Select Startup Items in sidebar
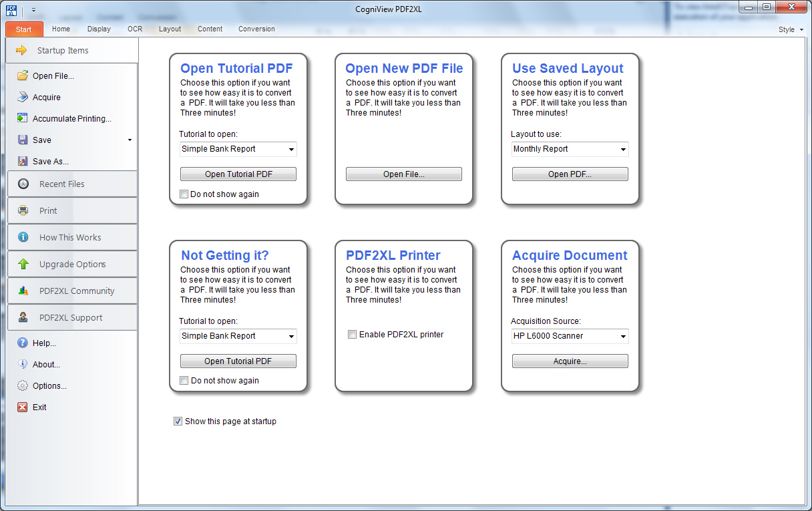Image resolution: width=812 pixels, height=511 pixels. 71,50
